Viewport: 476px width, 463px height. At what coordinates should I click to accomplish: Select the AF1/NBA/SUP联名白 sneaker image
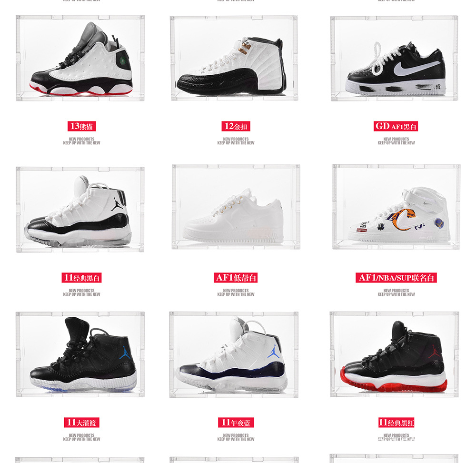[396, 207]
